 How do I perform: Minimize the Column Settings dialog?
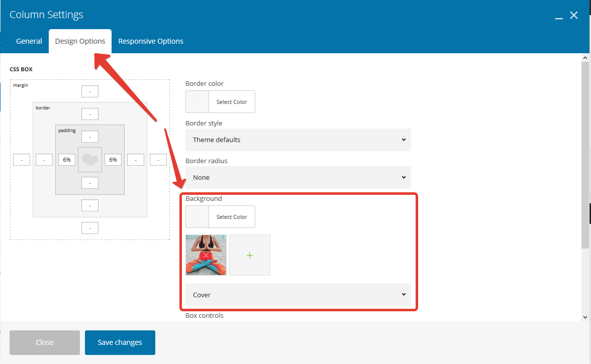point(559,16)
